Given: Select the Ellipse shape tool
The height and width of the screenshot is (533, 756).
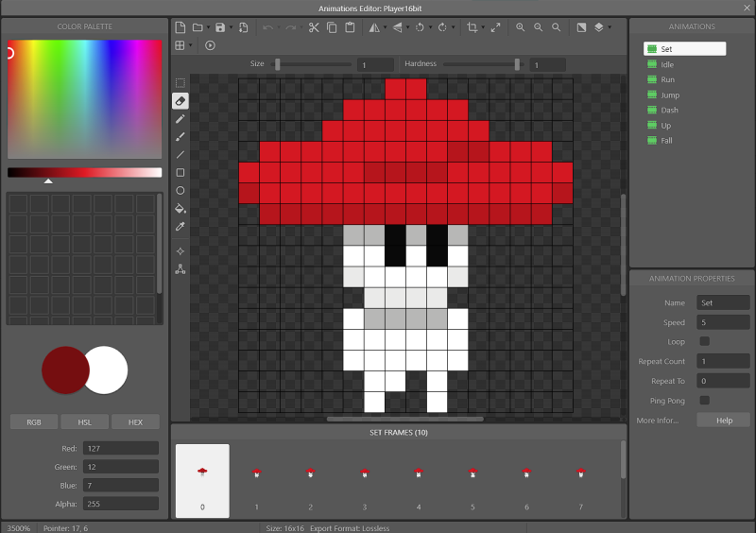Looking at the screenshot, I should (x=180, y=191).
